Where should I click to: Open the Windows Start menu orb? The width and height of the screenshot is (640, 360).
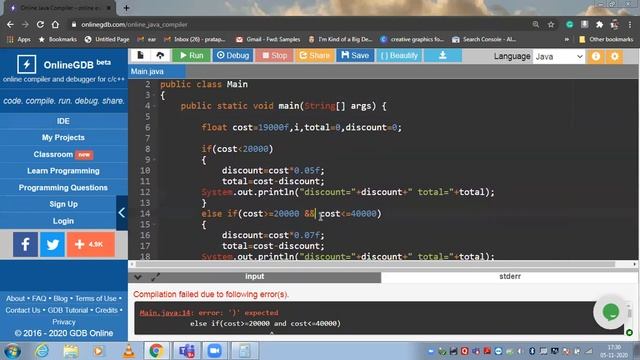pos(12,351)
